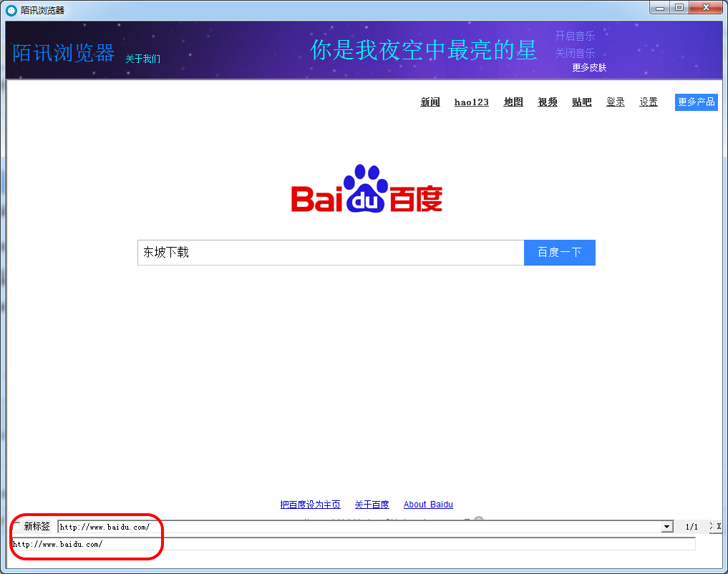Open 地图 in the Baidu nav

point(513,102)
